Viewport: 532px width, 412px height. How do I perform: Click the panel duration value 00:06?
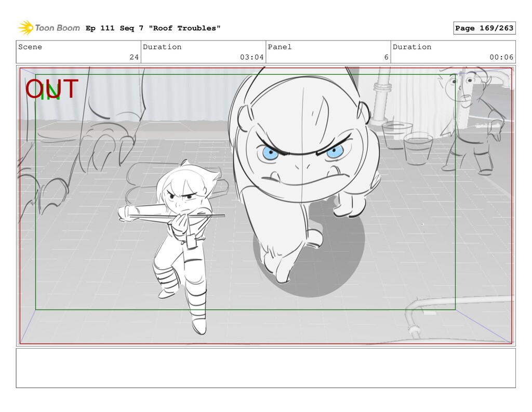coord(501,57)
